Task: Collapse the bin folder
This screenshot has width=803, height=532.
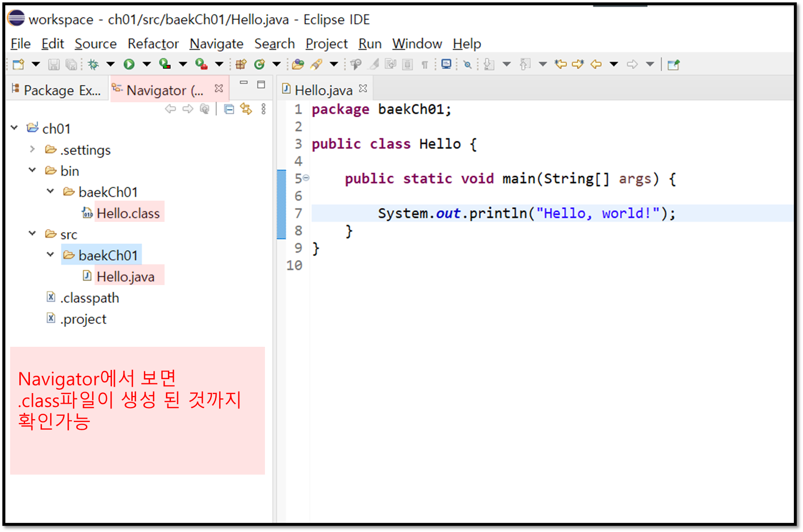Action: tap(32, 170)
